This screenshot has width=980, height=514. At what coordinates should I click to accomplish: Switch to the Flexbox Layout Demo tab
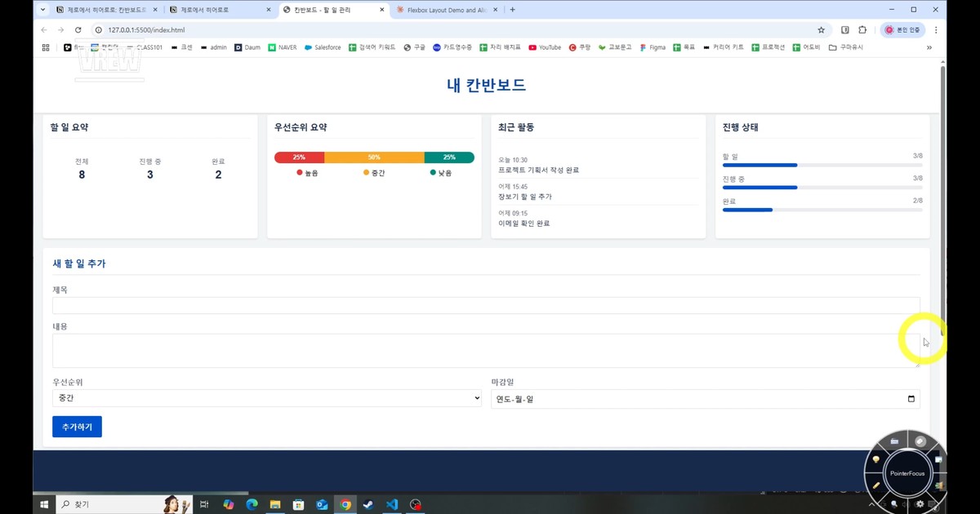point(445,11)
